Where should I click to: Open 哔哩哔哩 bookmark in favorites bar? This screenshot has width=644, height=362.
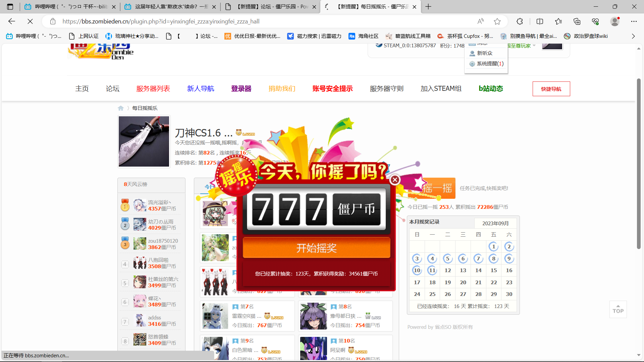tap(34, 36)
